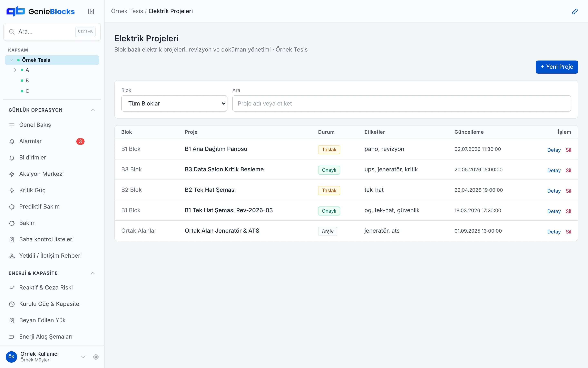Click the Bildirimler bell icon

(12, 158)
